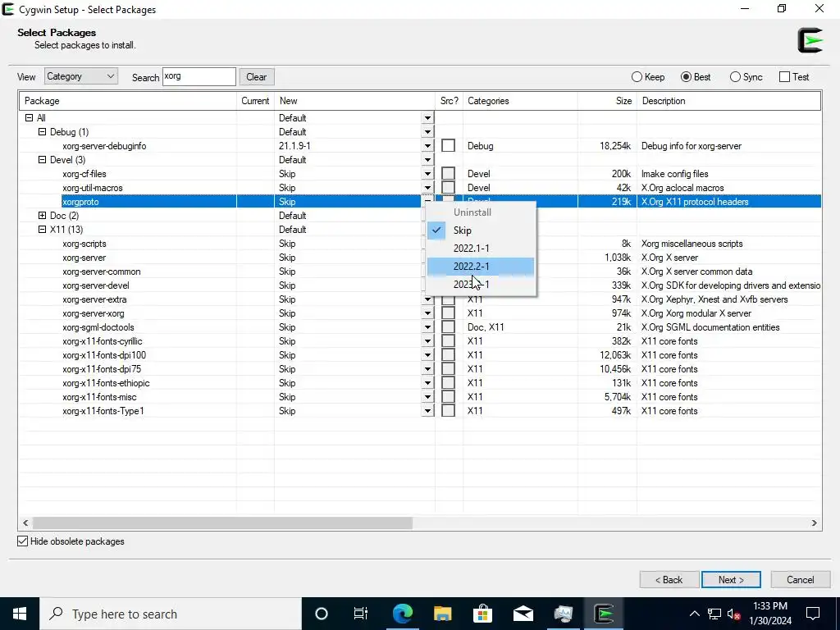This screenshot has width=840, height=630.
Task: Check source box for xorg-cf-files
Action: tap(449, 174)
